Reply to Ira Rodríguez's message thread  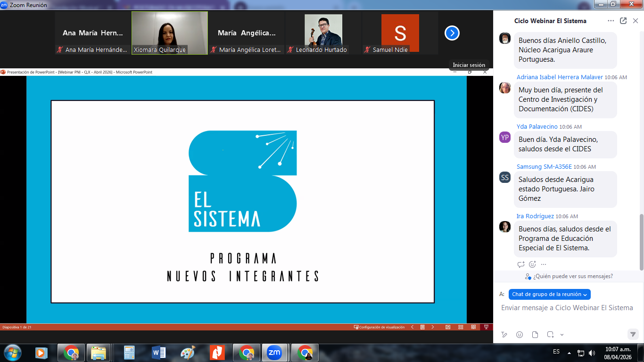point(521,264)
